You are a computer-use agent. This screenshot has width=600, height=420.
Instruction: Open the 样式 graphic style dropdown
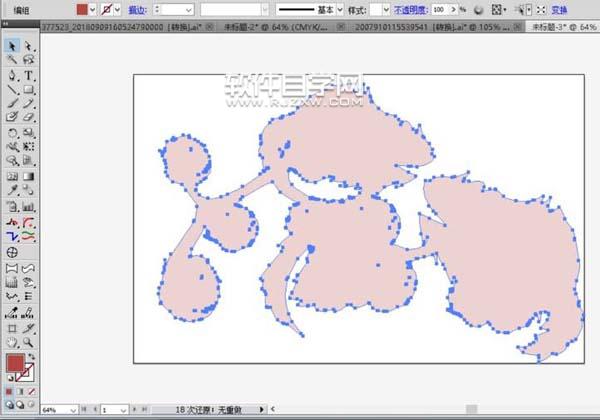pos(386,10)
